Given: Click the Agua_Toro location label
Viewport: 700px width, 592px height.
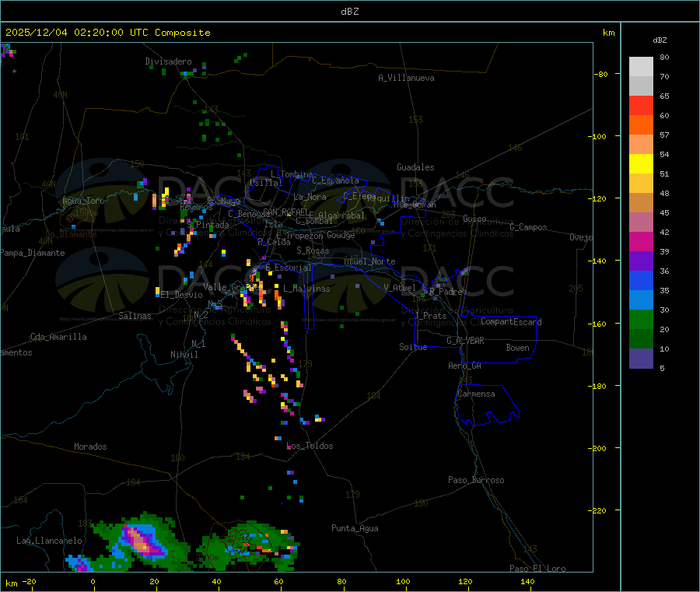Looking at the screenshot, I should point(83,201).
